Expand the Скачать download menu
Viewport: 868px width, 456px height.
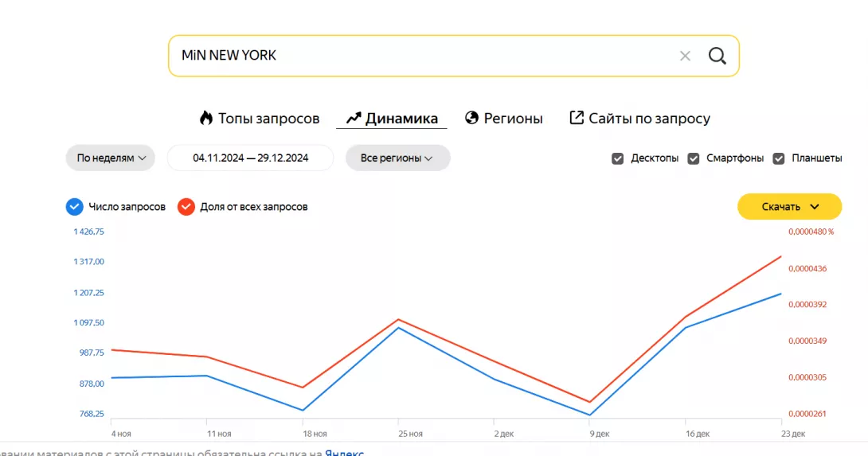pyautogui.click(x=789, y=206)
